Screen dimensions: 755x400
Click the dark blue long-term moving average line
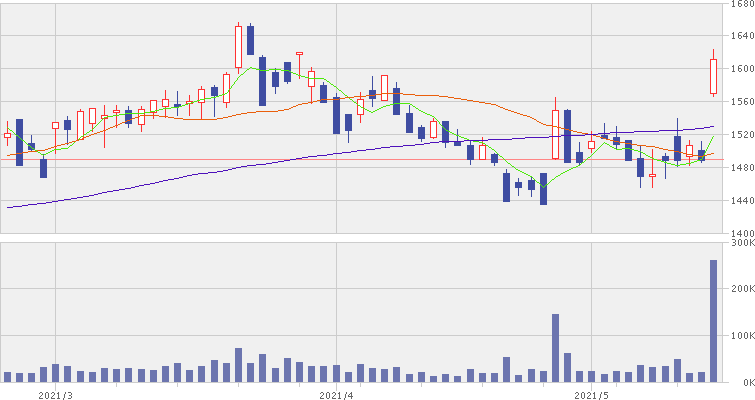(x=200, y=176)
